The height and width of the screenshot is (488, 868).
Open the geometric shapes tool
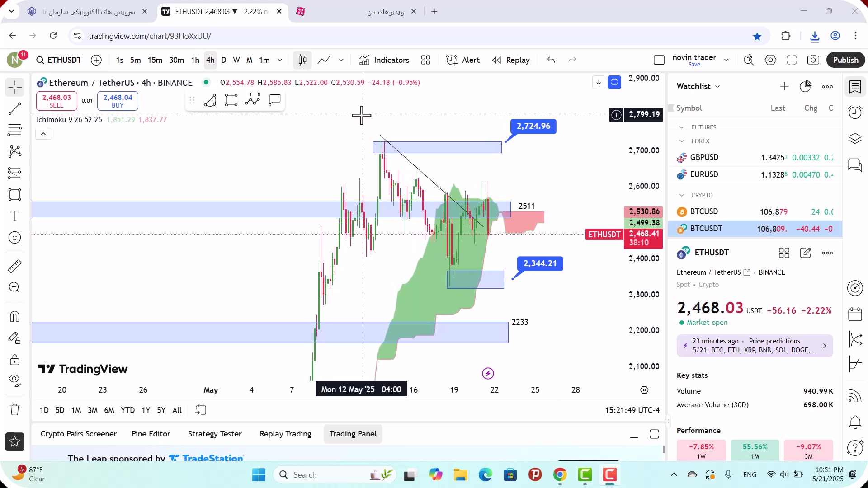(15, 195)
